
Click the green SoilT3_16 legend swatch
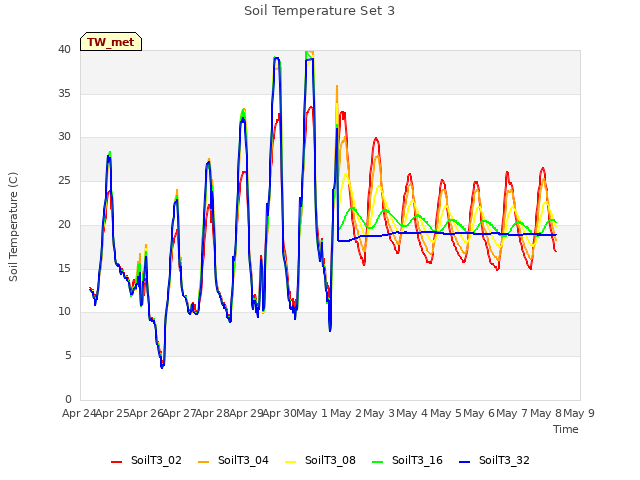pos(378,462)
